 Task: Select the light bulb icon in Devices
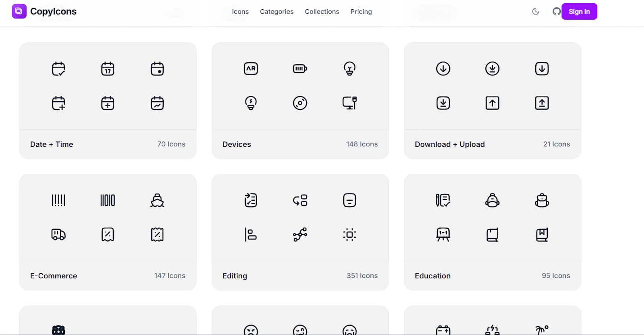(x=350, y=69)
